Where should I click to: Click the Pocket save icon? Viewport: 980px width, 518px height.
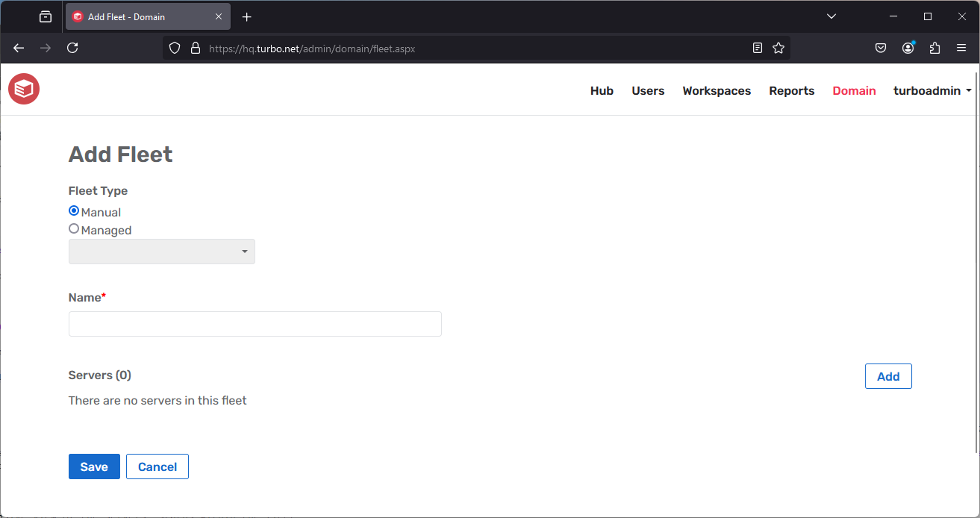tap(881, 47)
